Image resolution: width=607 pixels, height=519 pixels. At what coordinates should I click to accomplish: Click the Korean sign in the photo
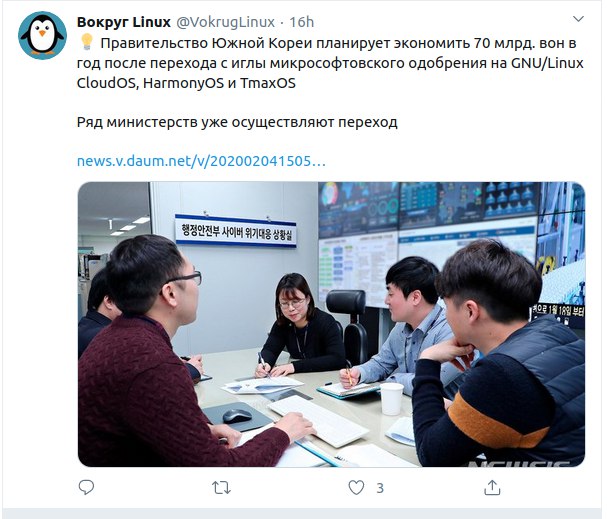[x=235, y=231]
